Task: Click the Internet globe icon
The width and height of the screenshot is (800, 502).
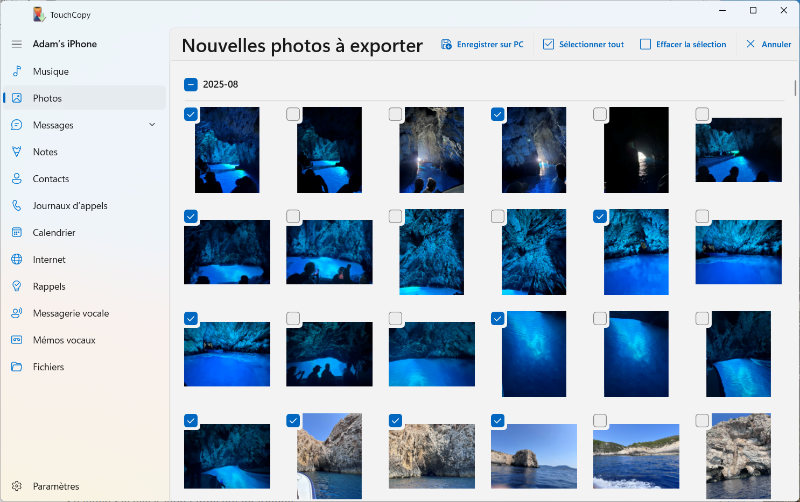Action: point(17,259)
